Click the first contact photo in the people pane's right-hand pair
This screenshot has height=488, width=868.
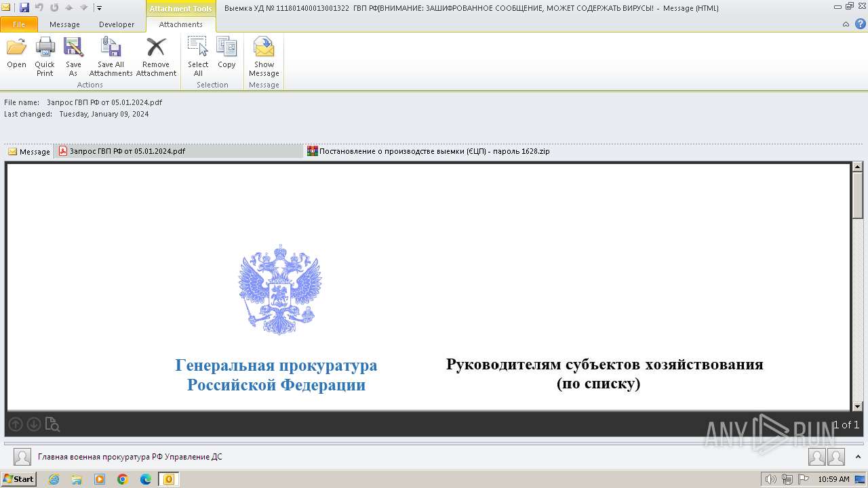pyautogui.click(x=817, y=457)
